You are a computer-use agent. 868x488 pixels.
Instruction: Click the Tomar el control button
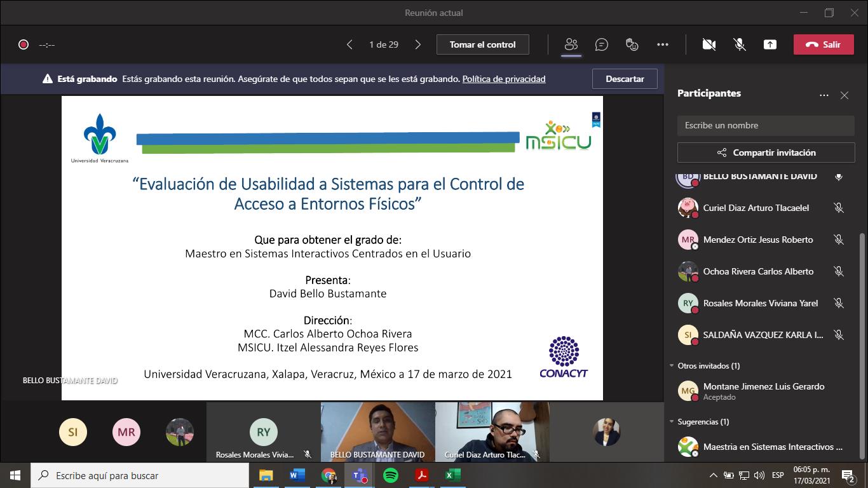pos(482,44)
